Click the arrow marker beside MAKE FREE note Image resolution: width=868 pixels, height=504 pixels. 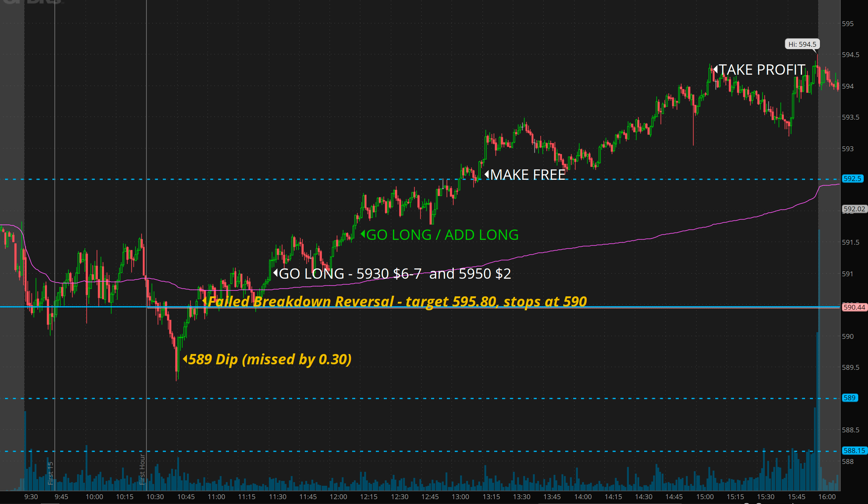[487, 174]
